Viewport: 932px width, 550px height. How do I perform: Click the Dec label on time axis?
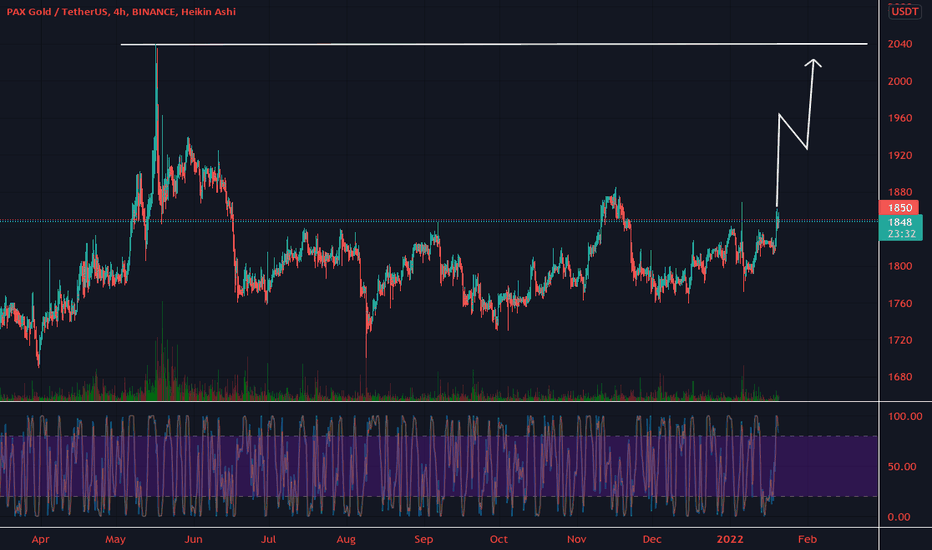coord(651,539)
